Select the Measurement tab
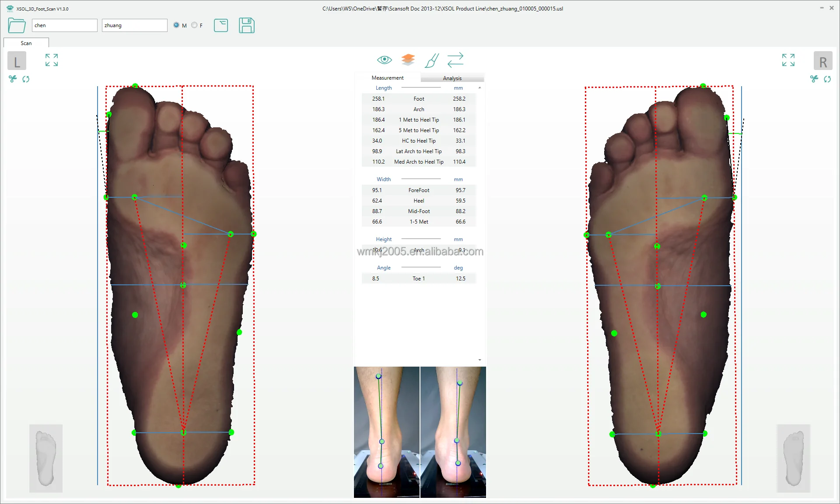840x504 pixels. (x=387, y=77)
